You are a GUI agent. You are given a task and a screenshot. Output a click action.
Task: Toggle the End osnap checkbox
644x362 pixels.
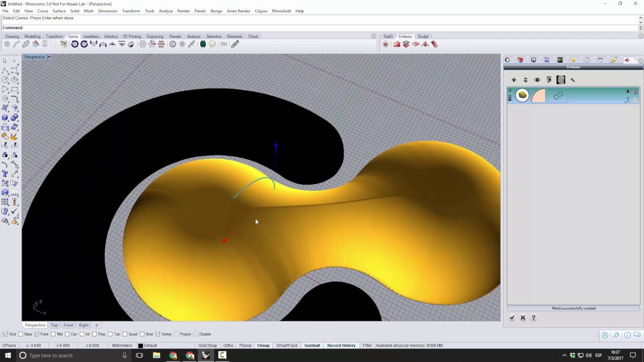(x=6, y=334)
